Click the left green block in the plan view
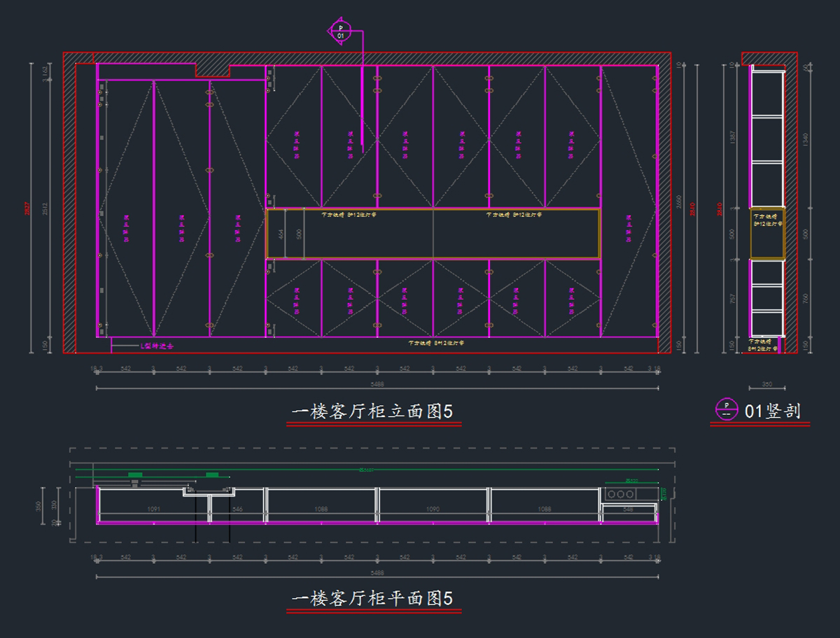The image size is (840, 638). point(135,475)
